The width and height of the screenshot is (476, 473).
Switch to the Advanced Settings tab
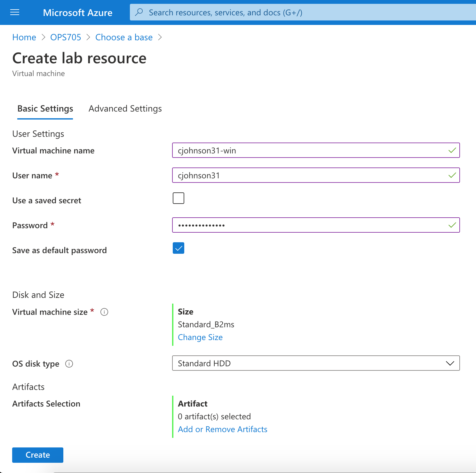click(125, 109)
